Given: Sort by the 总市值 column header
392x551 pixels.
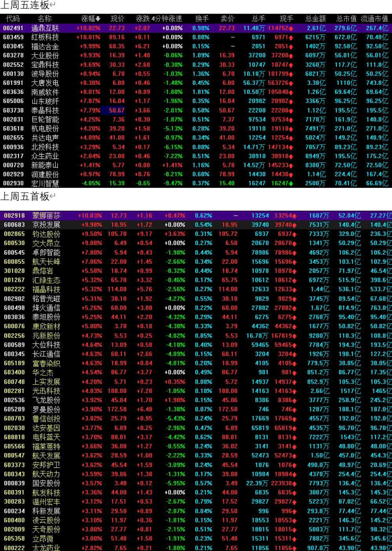Looking at the screenshot, I should click(346, 18).
